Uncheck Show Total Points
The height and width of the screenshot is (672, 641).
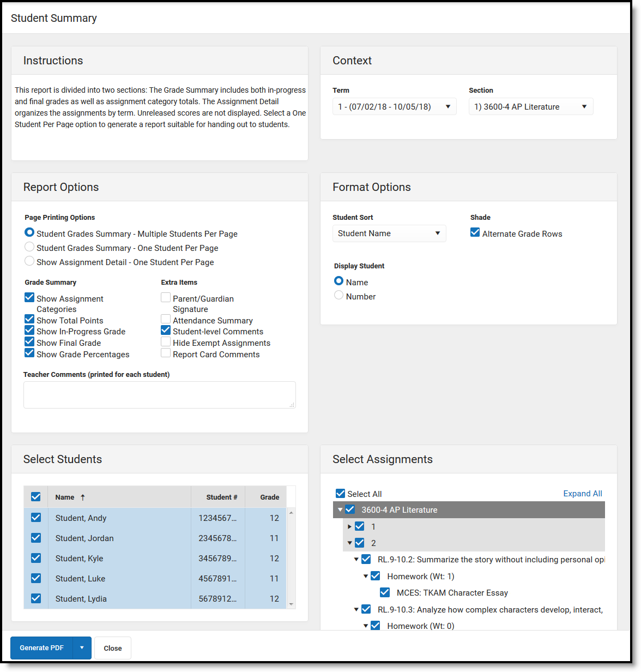(29, 319)
